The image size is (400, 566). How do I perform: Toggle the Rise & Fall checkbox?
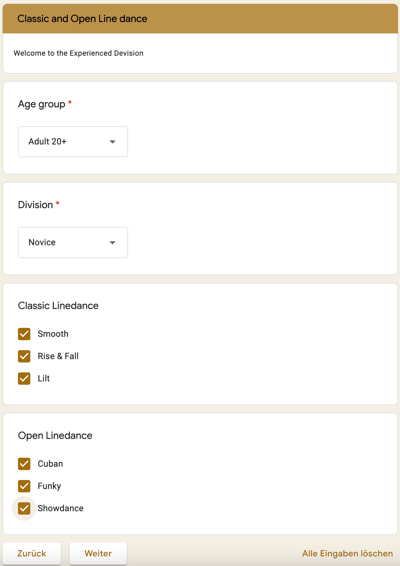(x=24, y=356)
